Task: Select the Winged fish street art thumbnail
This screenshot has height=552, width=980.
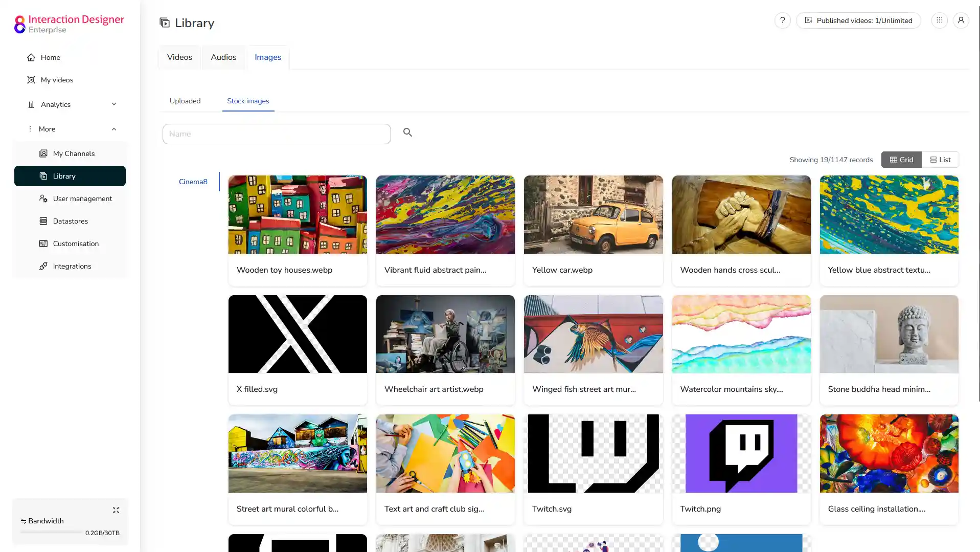Action: [593, 334]
